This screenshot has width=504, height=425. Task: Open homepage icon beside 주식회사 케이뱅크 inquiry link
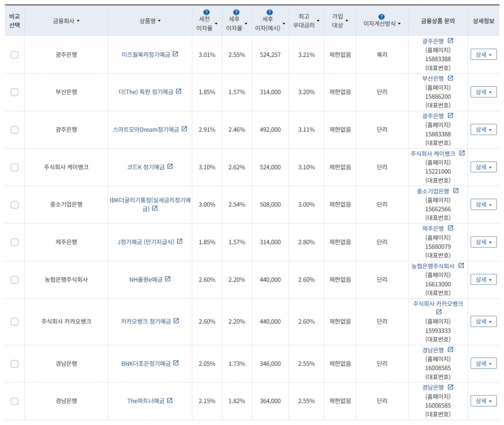click(x=462, y=153)
